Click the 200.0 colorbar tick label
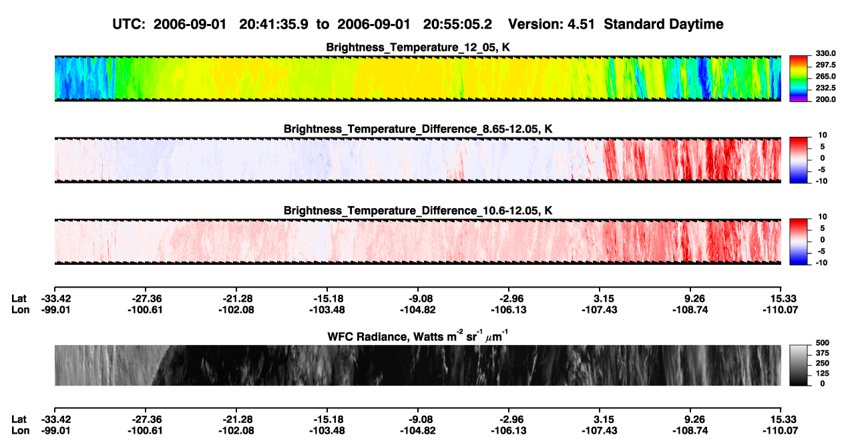 click(x=825, y=99)
